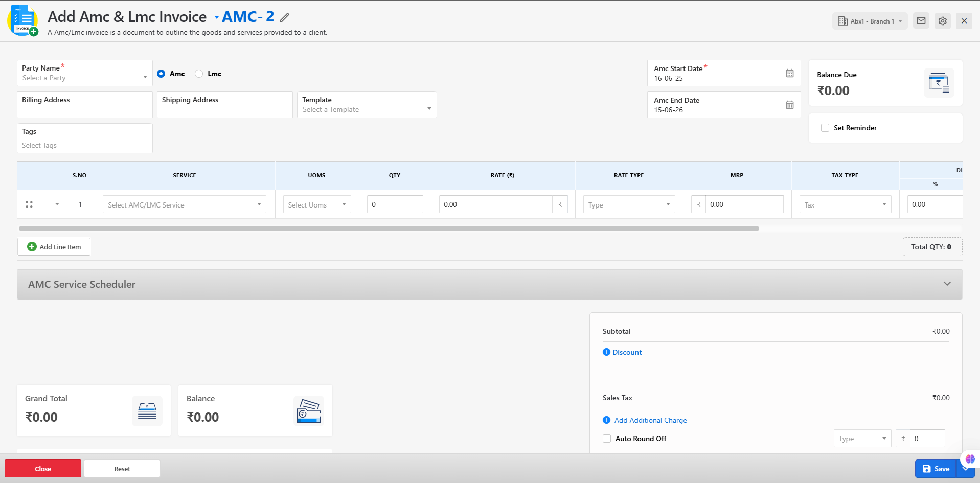
Task: Click the QTY input field in row 1
Action: click(395, 204)
